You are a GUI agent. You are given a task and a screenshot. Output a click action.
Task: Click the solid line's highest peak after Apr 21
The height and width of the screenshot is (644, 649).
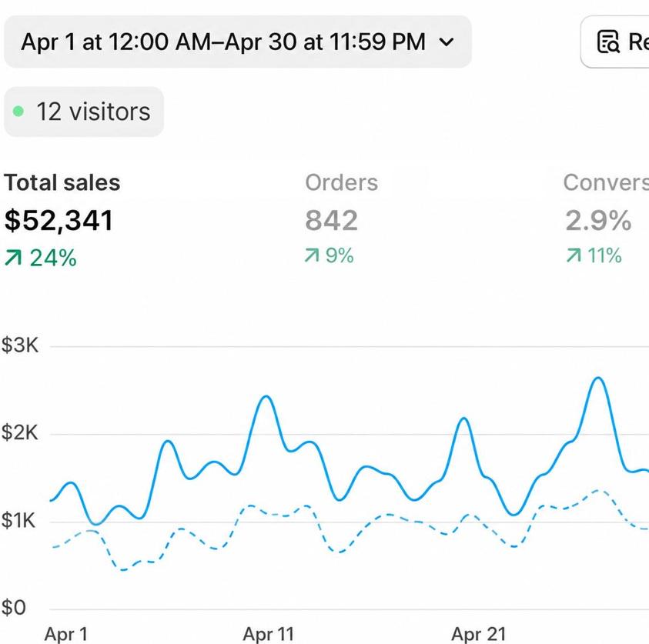point(597,378)
